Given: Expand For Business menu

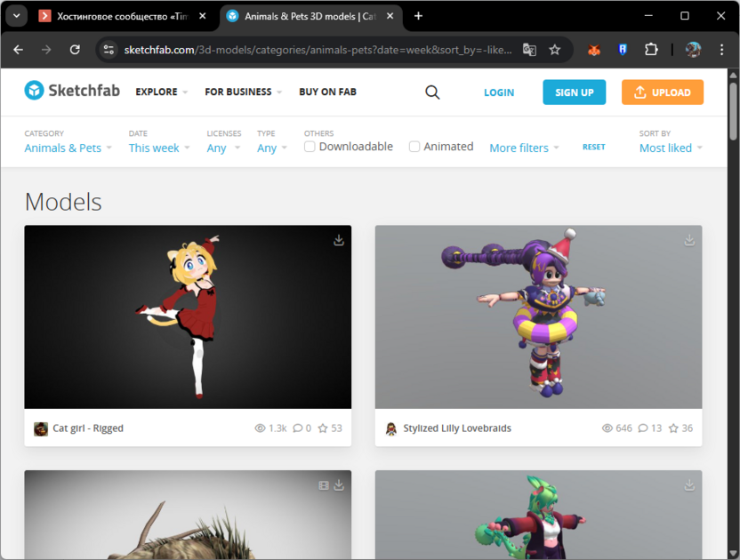Looking at the screenshot, I should coord(243,92).
